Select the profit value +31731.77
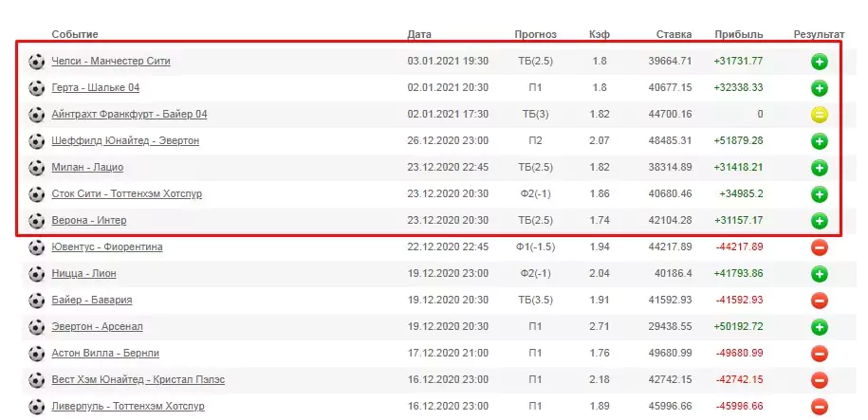The image size is (868, 420). click(738, 61)
